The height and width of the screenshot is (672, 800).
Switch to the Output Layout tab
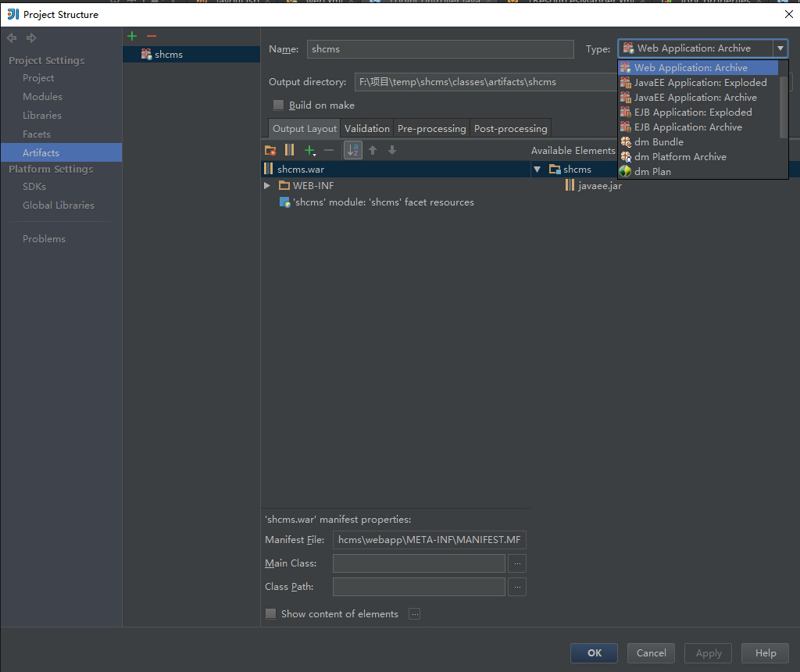[305, 129]
